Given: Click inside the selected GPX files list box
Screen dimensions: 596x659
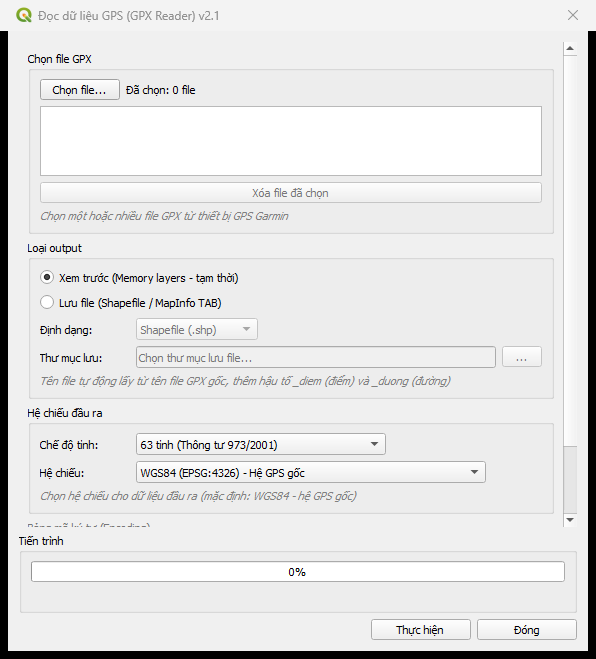Looking at the screenshot, I should pyautogui.click(x=291, y=141).
